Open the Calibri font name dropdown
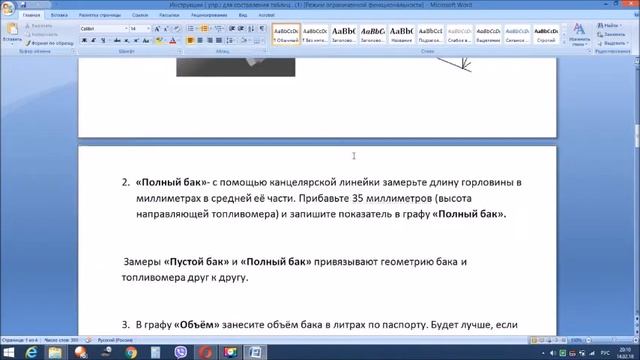Viewport: 640px width, 360px height. point(126,29)
